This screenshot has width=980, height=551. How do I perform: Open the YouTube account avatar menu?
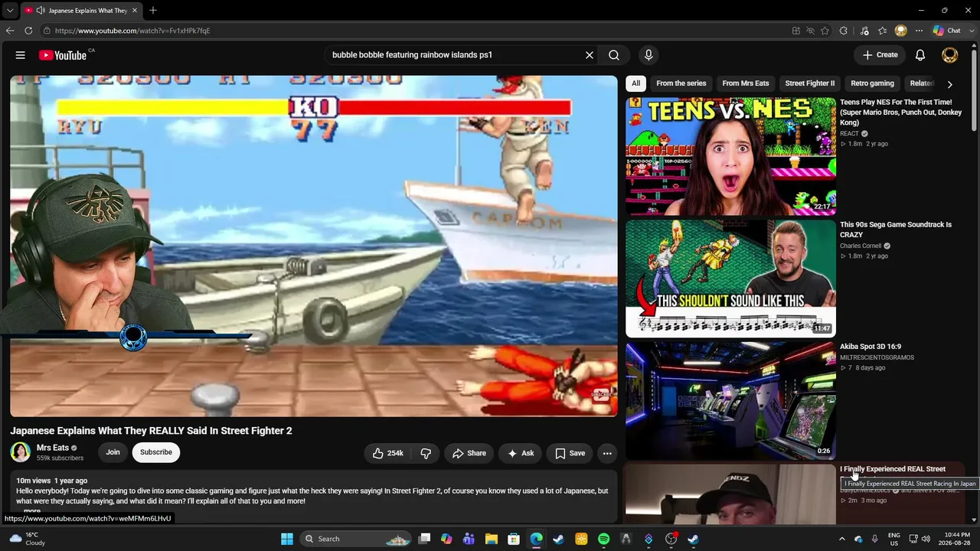[949, 55]
